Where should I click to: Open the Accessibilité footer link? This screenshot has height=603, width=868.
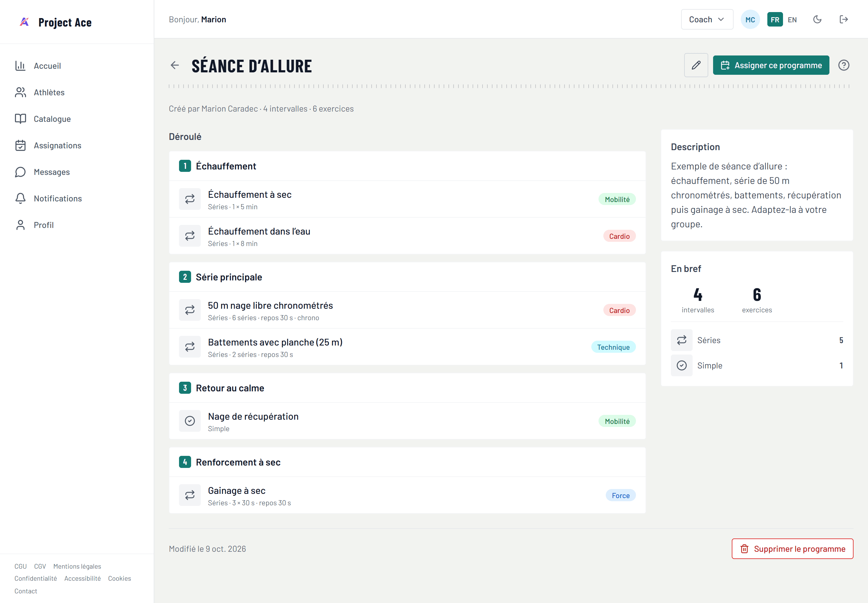pyautogui.click(x=82, y=578)
